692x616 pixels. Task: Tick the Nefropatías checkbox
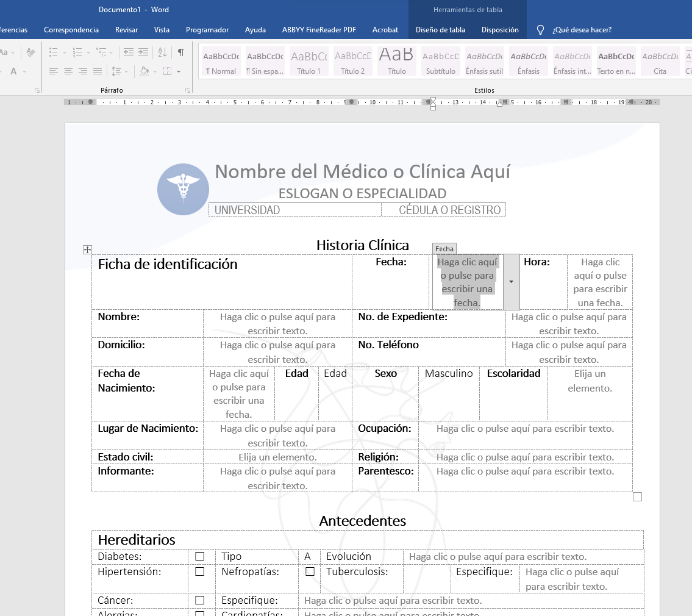(310, 571)
